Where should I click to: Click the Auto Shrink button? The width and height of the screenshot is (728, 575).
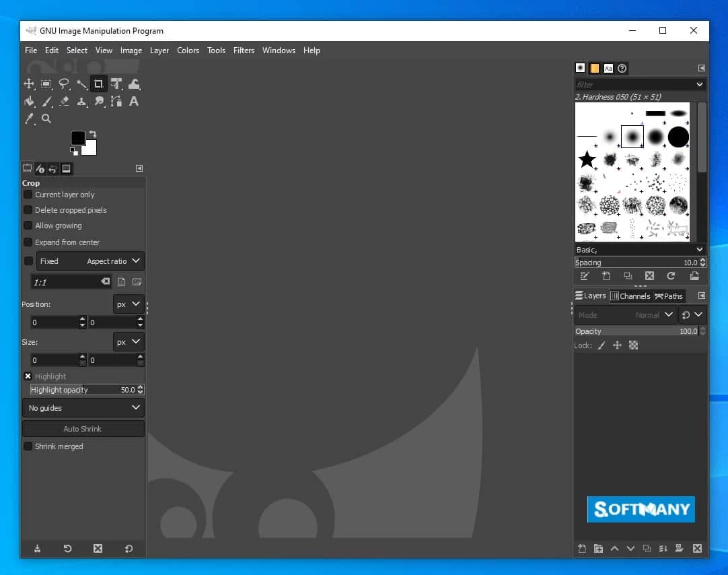[x=83, y=429]
